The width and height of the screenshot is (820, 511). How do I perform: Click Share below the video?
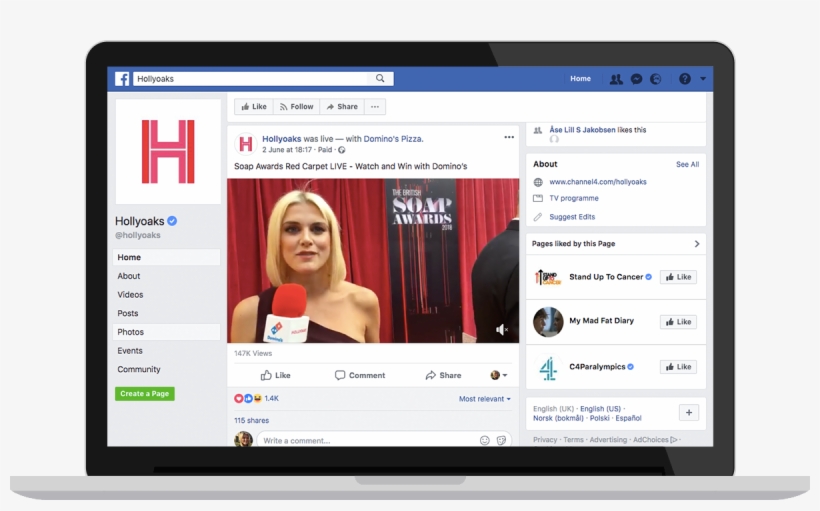pos(443,375)
